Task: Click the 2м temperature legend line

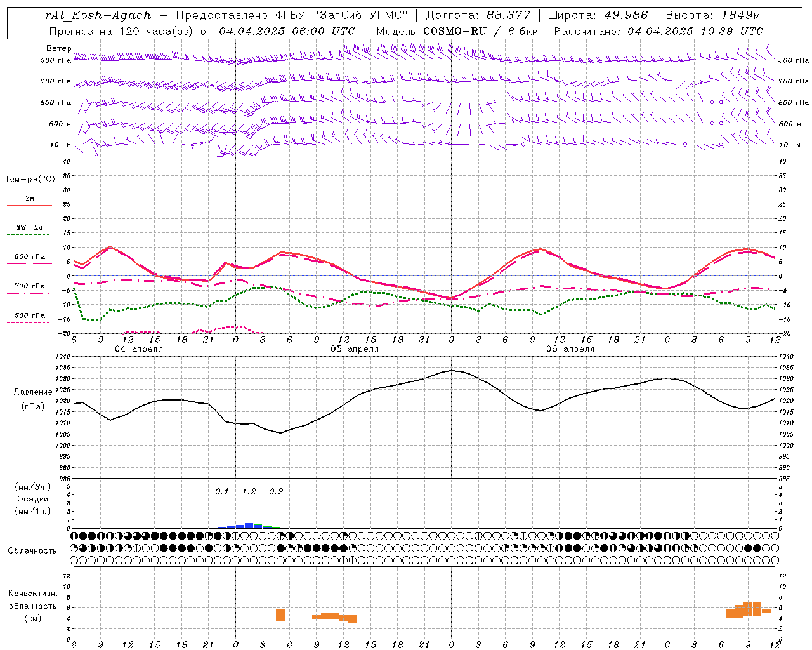Action: click(x=29, y=205)
